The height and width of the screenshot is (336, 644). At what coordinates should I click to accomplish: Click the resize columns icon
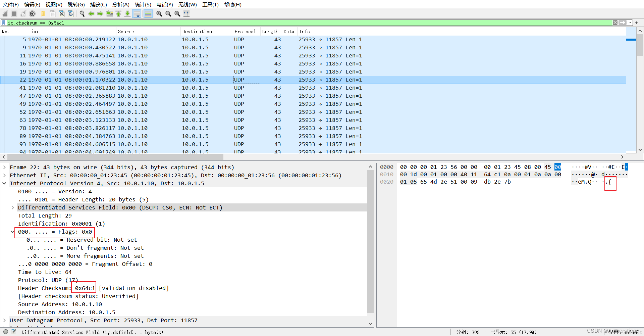pyautogui.click(x=186, y=14)
